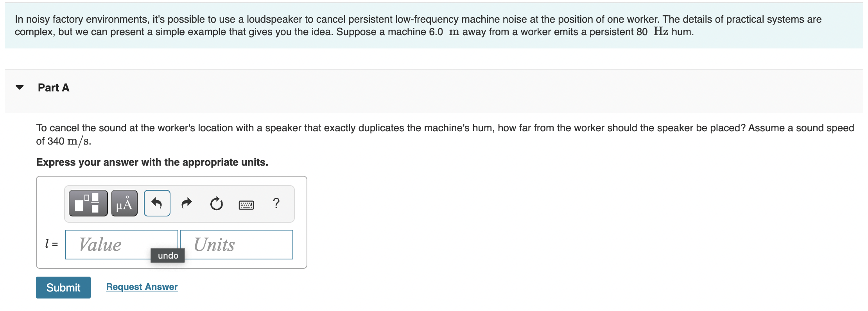Reset the answer with the circular arrow icon
The height and width of the screenshot is (311, 868).
pos(216,203)
